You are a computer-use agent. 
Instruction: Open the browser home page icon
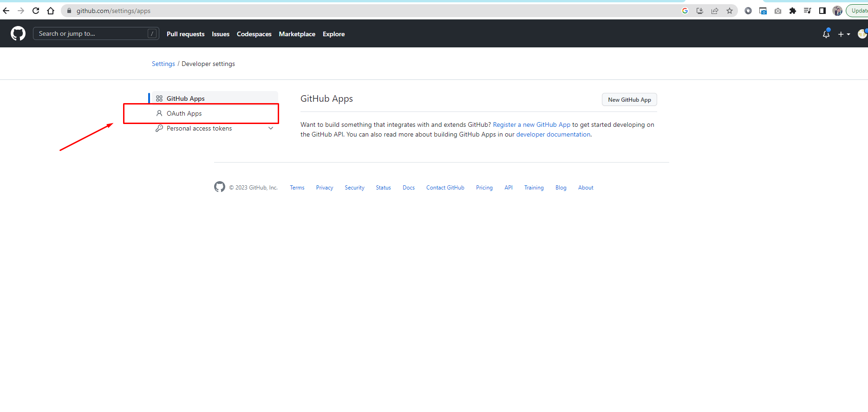tap(51, 11)
